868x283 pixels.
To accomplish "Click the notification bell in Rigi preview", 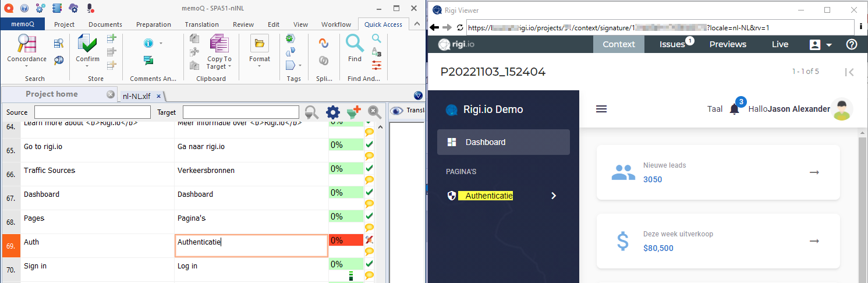I will (734, 109).
